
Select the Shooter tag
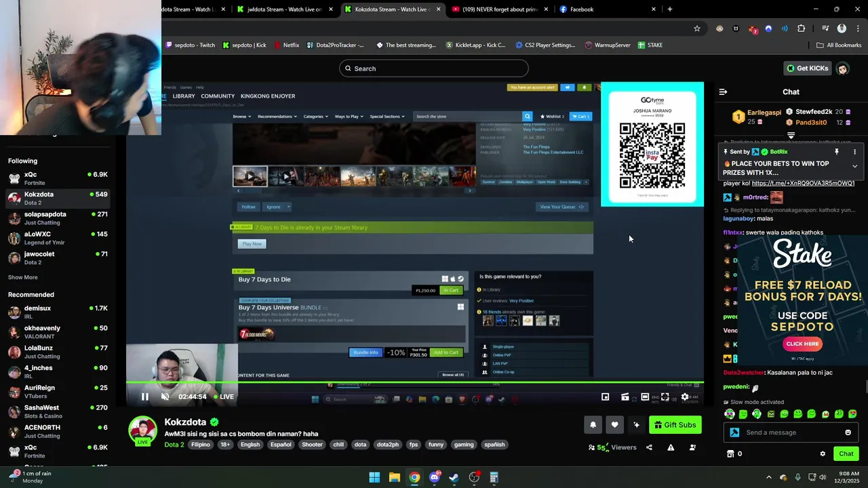pyautogui.click(x=312, y=445)
